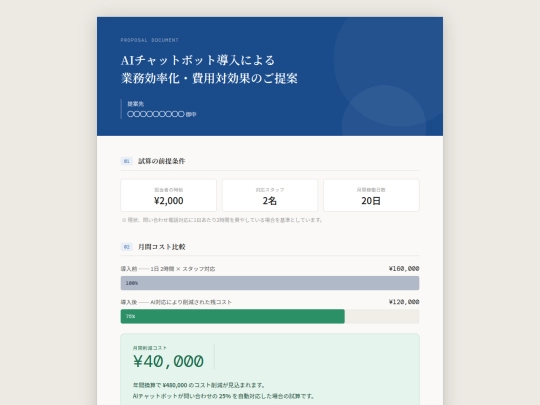The image size is (540, 405).
Task: Click the 'PROPOSAL DOCUMENT' header label
Action: (x=149, y=40)
